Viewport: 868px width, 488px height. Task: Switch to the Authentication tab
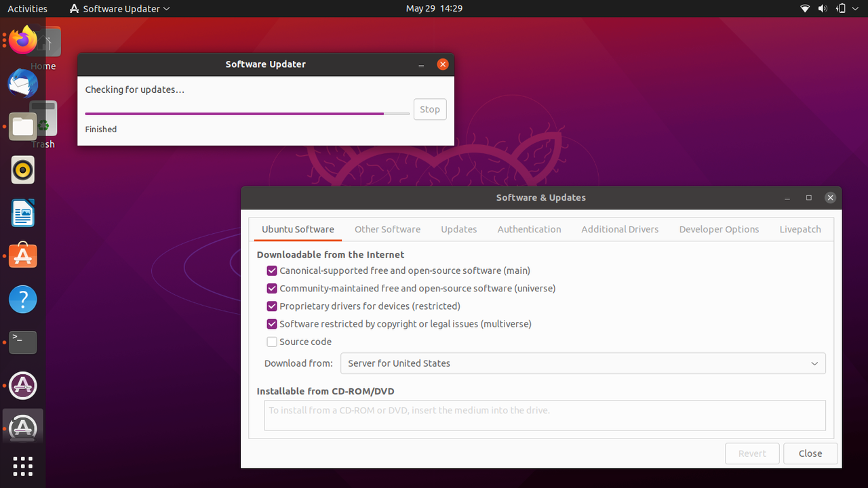pos(529,229)
